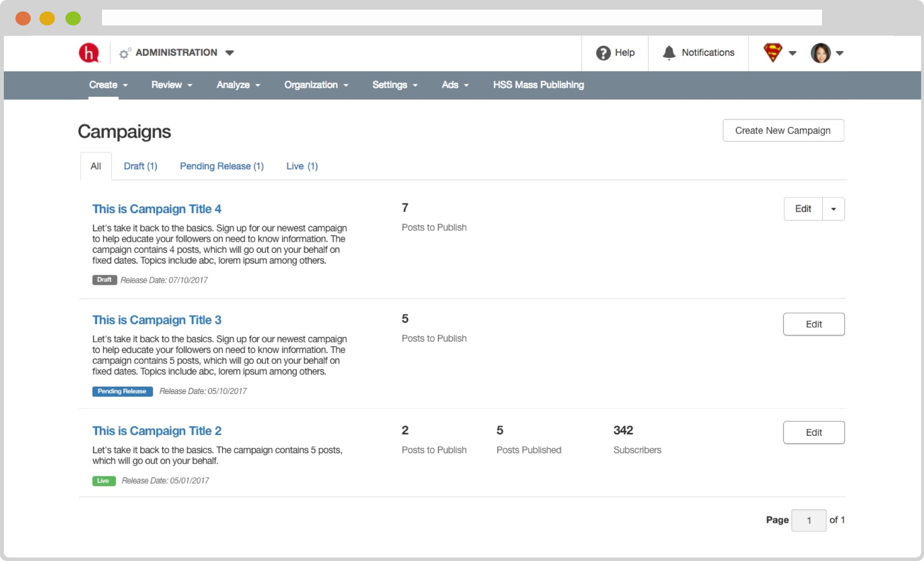924x561 pixels.
Task: Click '5 Posts Published' for Campaign Title 2
Action: (528, 440)
